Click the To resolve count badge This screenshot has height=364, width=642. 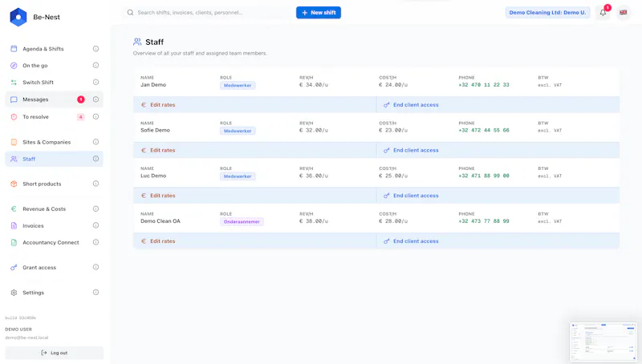(81, 117)
